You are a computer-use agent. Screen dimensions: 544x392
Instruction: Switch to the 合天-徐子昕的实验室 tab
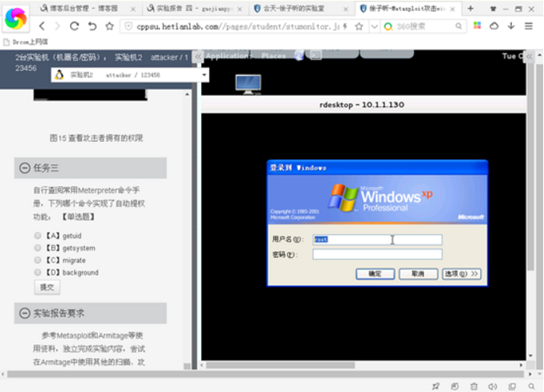coord(300,9)
